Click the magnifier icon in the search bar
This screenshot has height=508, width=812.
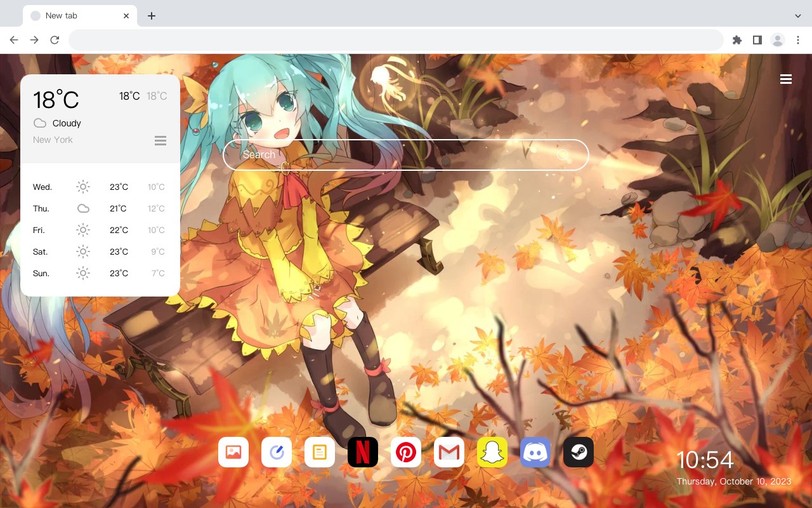click(x=563, y=155)
